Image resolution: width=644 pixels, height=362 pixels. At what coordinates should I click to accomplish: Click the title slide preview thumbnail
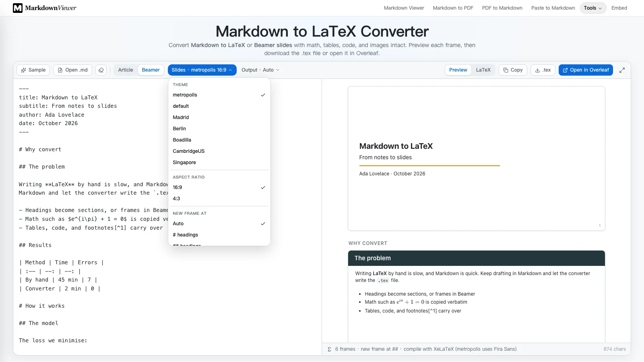477,158
